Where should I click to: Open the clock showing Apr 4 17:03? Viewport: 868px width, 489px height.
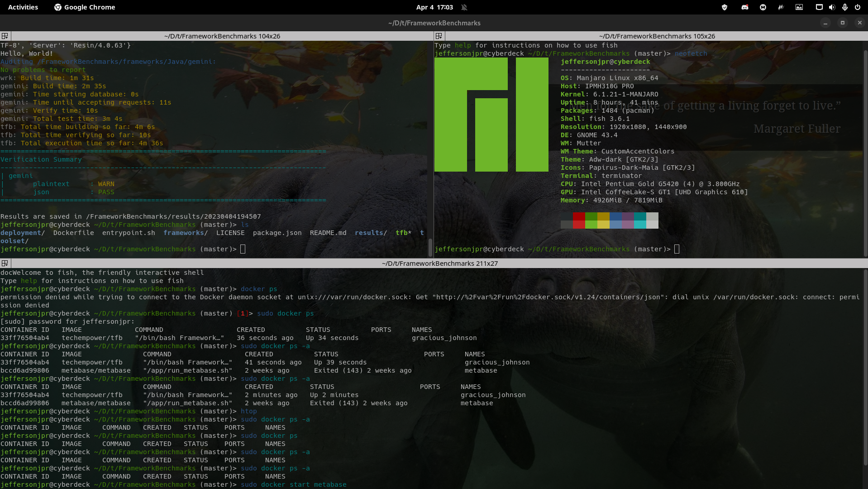[x=434, y=7]
